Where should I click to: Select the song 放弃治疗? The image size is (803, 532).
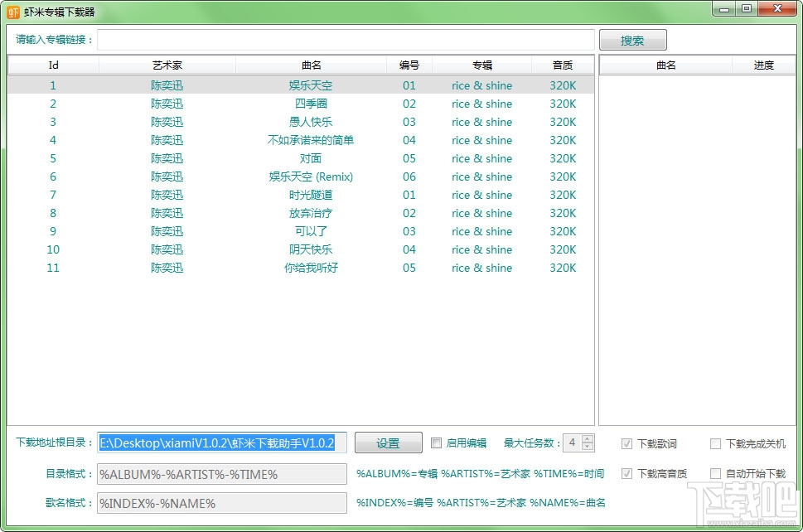pos(311,213)
